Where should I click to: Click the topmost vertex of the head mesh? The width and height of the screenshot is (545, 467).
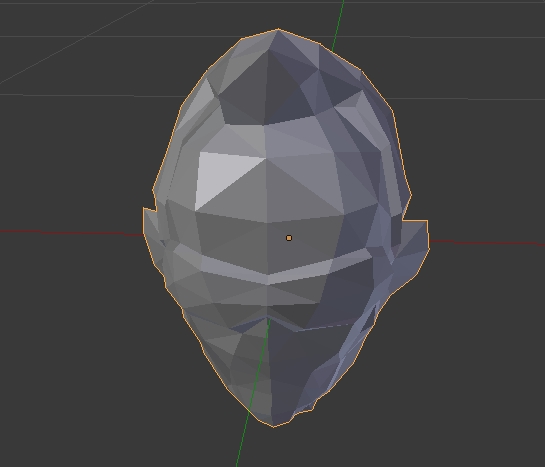277,31
